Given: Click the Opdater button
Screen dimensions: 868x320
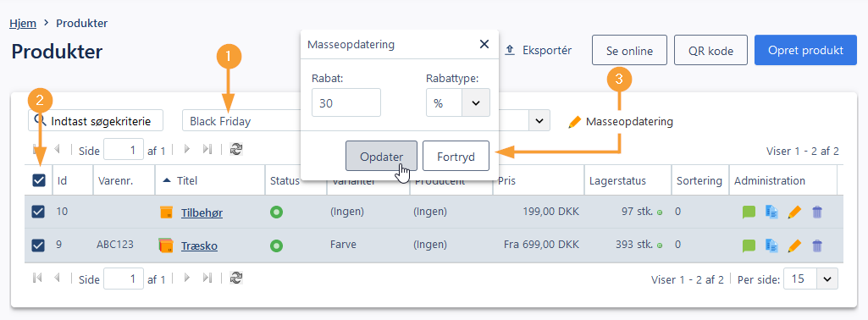Looking at the screenshot, I should (381, 156).
